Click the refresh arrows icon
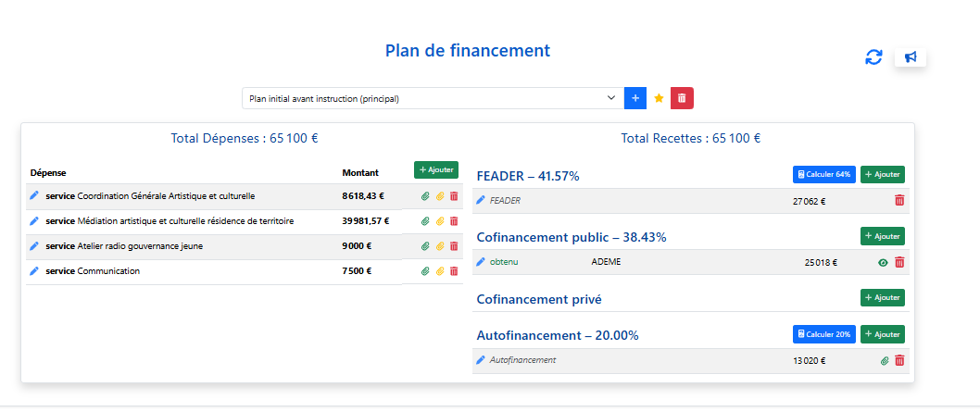 (873, 56)
